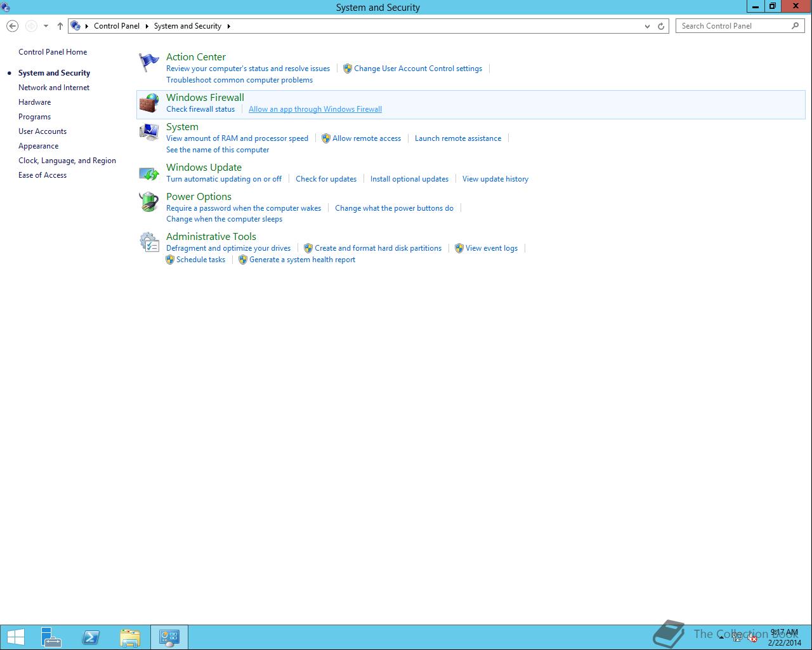The width and height of the screenshot is (812, 650).
Task: Click the Control Panel icon in address bar
Action: coord(75,26)
